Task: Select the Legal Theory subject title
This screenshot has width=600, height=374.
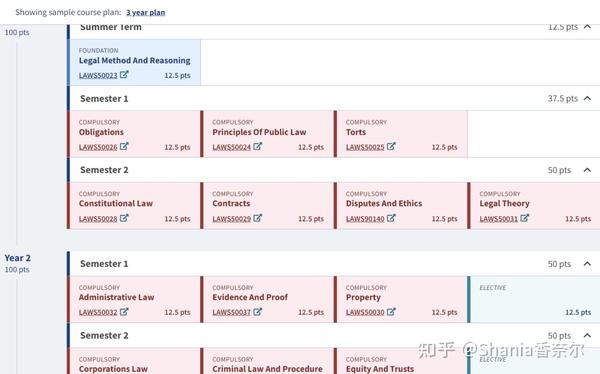Action: tap(504, 204)
